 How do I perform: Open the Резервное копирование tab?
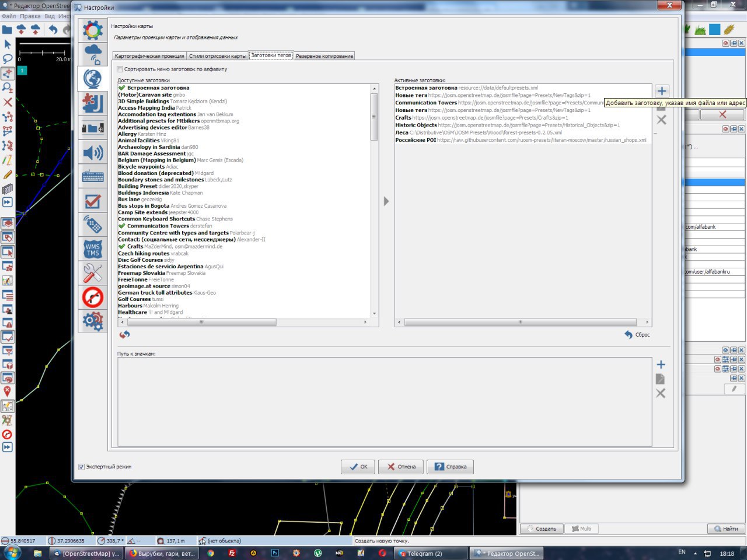(x=324, y=56)
